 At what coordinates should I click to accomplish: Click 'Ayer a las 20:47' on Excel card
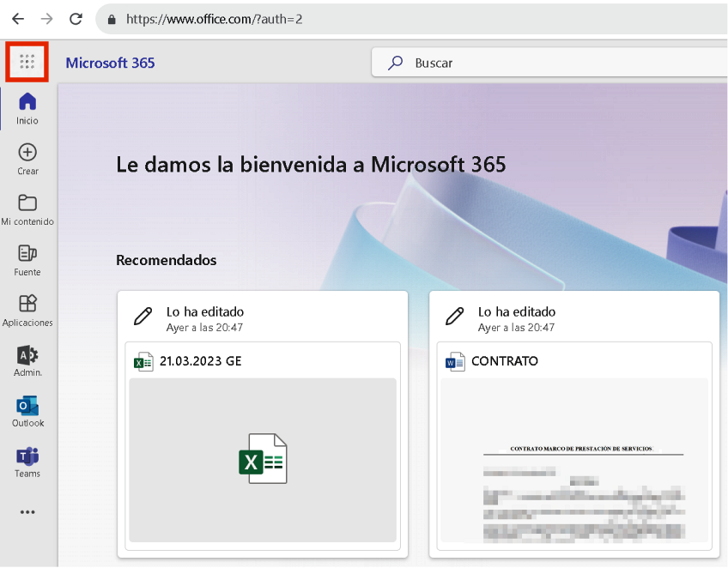coord(204,328)
